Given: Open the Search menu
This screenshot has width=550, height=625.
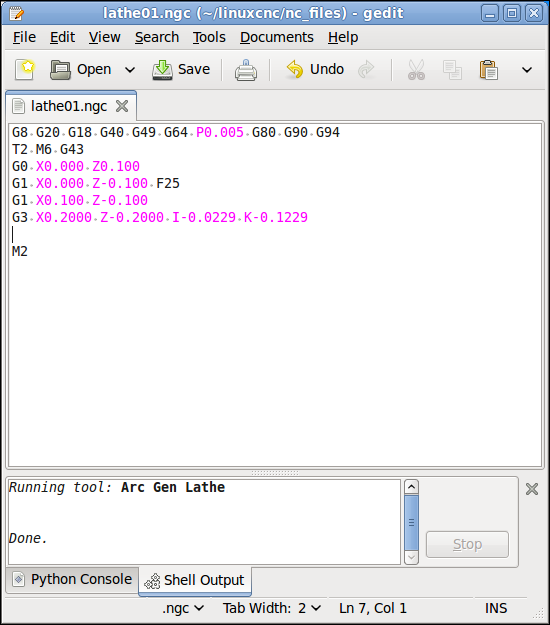Looking at the screenshot, I should point(157,37).
